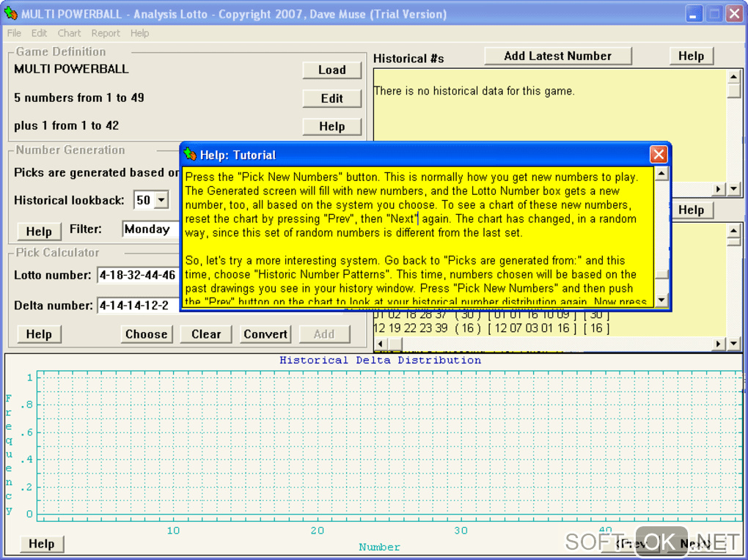Click the main window application icon
Viewport: 748px width, 560px height.
tap(10, 13)
